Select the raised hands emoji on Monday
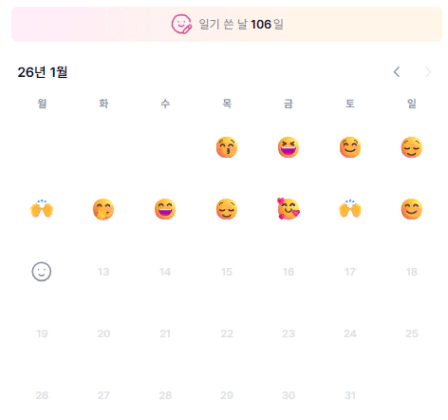The width and height of the screenshot is (448, 420). pyautogui.click(x=42, y=209)
